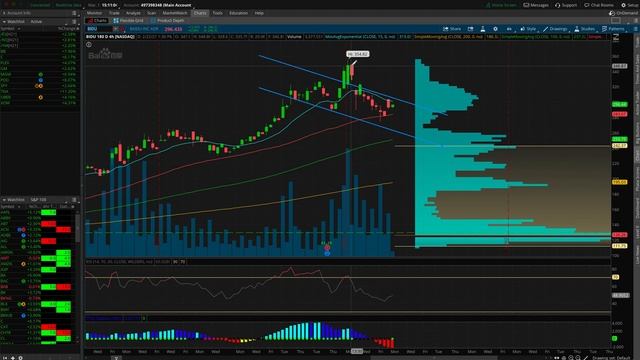This screenshot has width=640, height=360.
Task: Open the Product Depth sub-tab
Action: click(167, 20)
